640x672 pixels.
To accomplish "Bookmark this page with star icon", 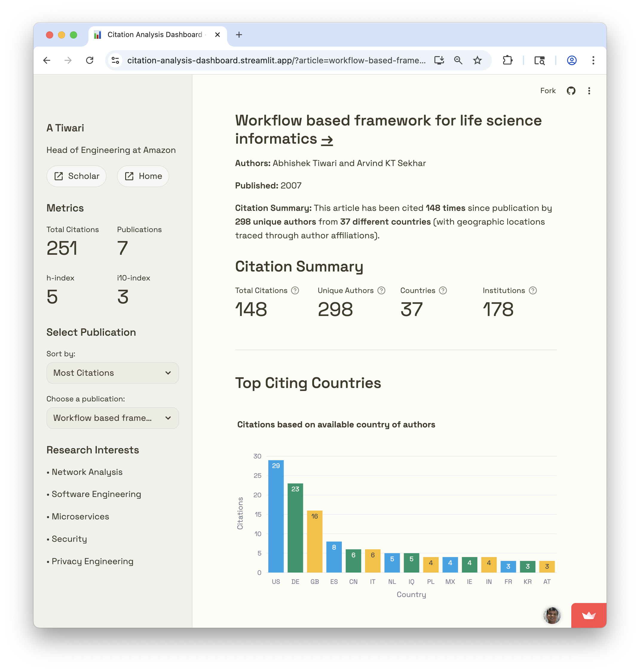I will 477,60.
